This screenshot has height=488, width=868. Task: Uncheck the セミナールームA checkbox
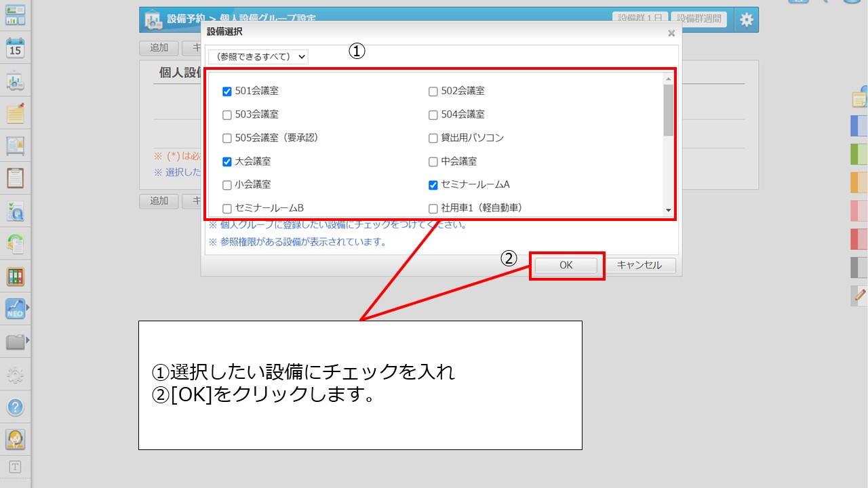click(433, 185)
